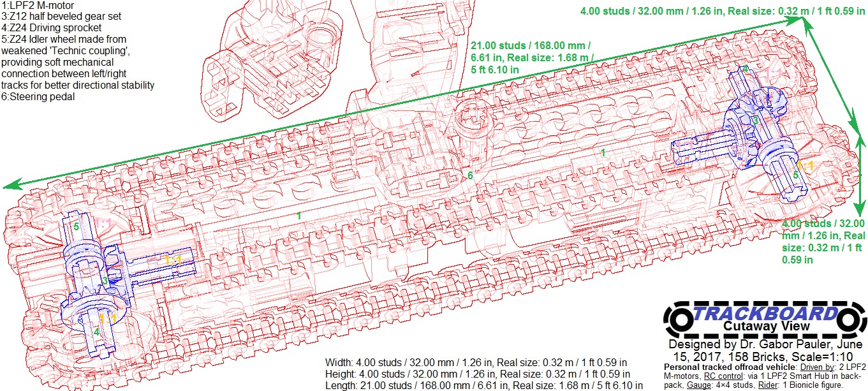This screenshot has height=391, width=868.
Task: Click the '1:LPF2 M-motor' legend line
Action: pyautogui.click(x=38, y=6)
